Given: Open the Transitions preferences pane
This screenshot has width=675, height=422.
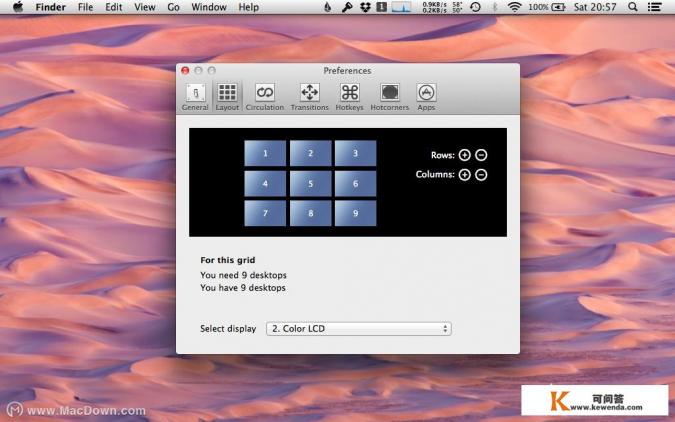Looking at the screenshot, I should 310,97.
